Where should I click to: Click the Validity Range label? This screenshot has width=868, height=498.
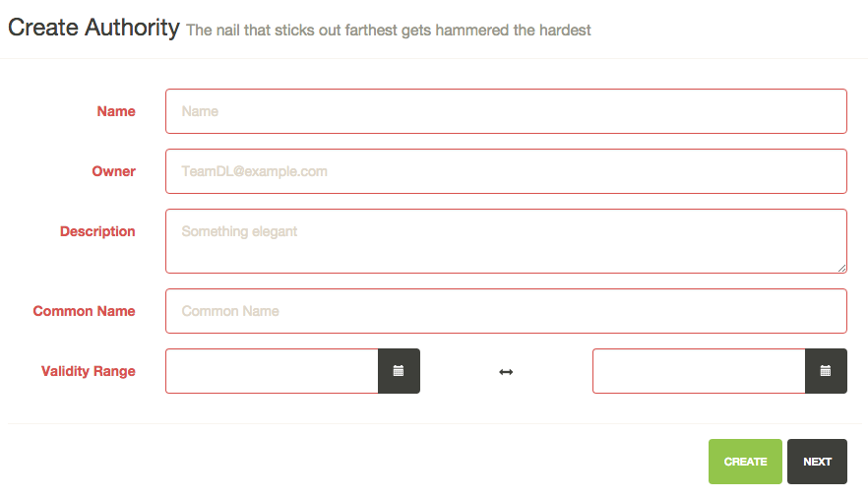(x=88, y=371)
